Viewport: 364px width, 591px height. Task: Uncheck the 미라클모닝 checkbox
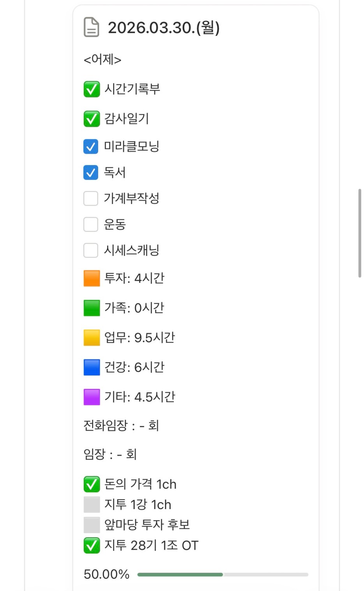pyautogui.click(x=91, y=147)
